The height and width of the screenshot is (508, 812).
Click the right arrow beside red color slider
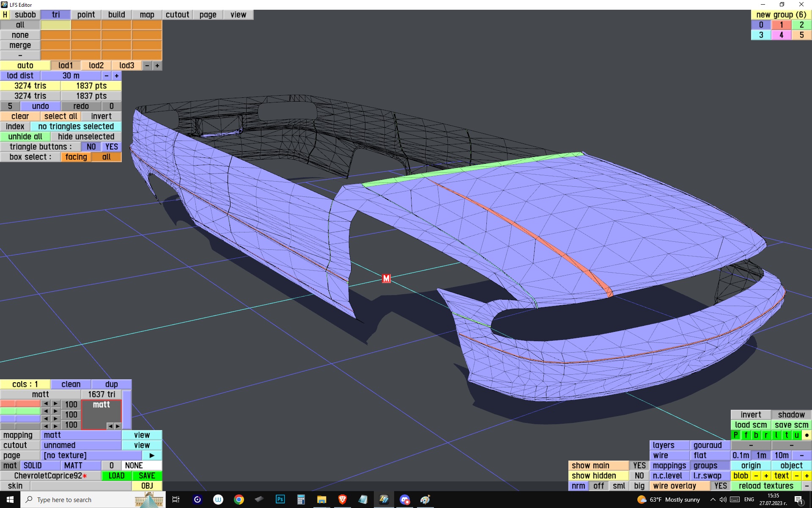(56, 404)
